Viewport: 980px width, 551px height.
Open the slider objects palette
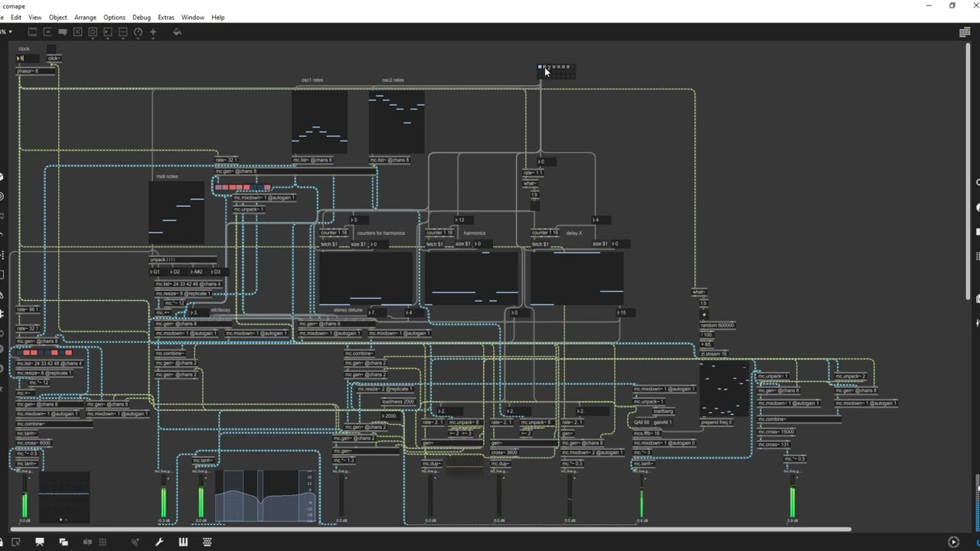[122, 32]
